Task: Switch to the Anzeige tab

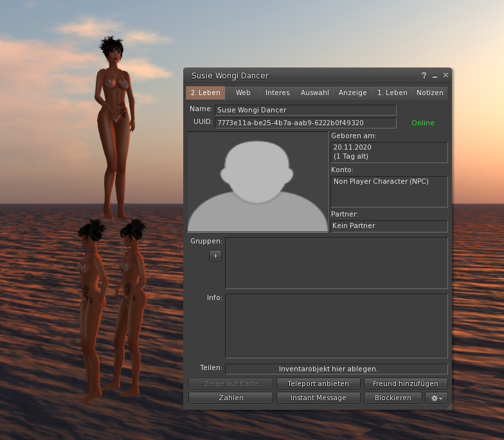Action: tap(353, 92)
